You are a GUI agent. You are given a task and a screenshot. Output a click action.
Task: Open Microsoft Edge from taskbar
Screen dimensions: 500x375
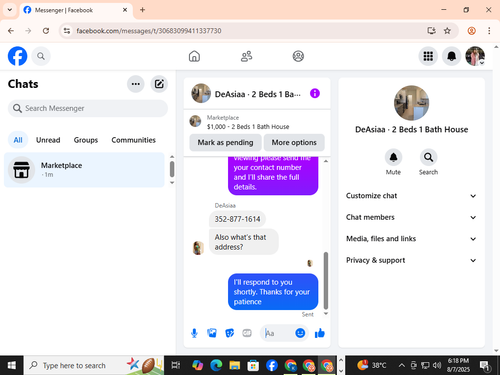(x=216, y=366)
